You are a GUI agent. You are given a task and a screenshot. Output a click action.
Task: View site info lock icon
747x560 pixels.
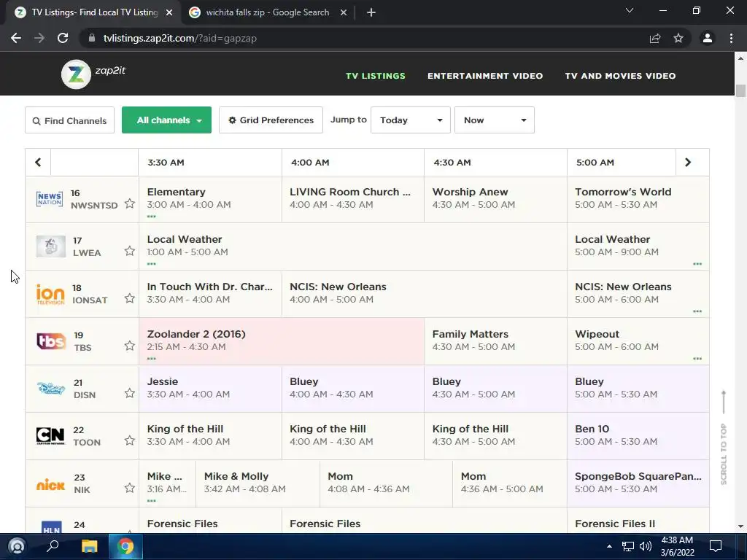(91, 38)
